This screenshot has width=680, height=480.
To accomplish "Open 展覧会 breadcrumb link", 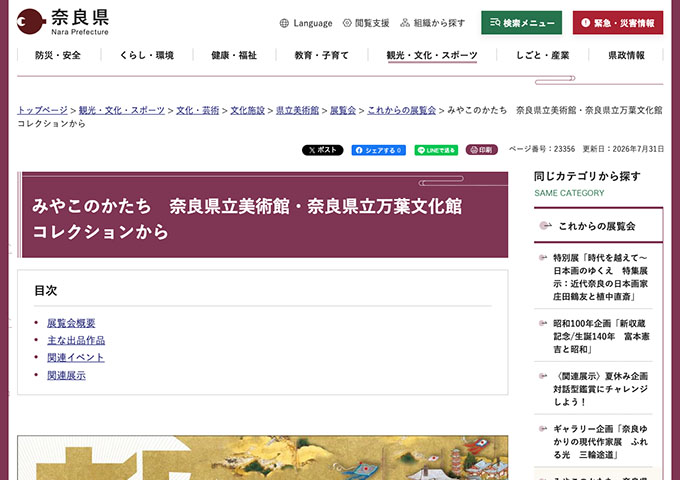I will click(343, 110).
